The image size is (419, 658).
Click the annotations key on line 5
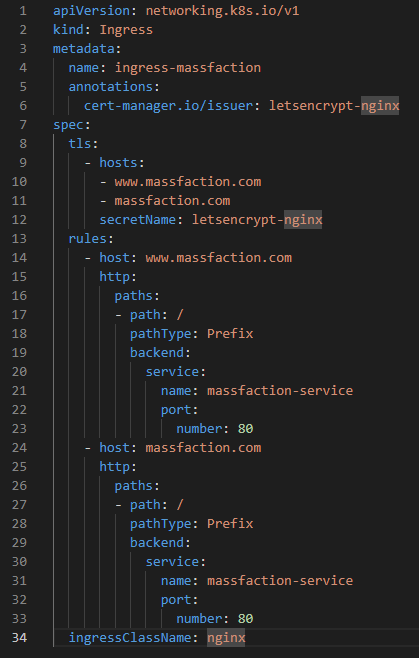tap(111, 87)
